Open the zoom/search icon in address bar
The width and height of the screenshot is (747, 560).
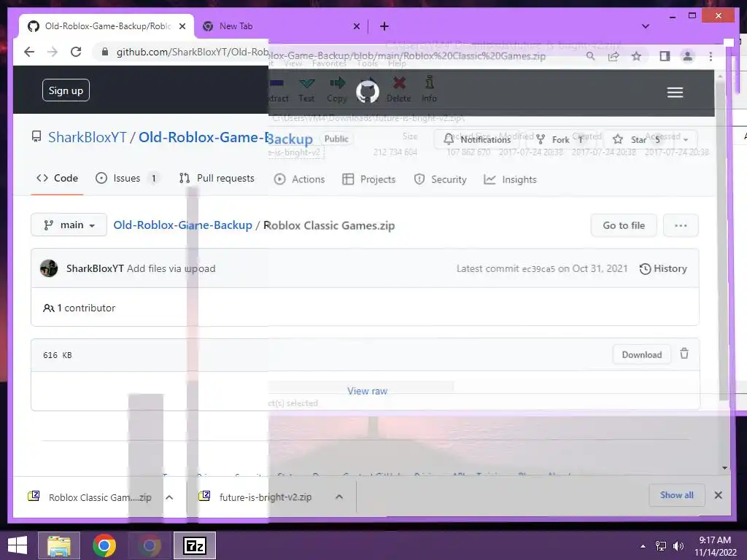[590, 56]
